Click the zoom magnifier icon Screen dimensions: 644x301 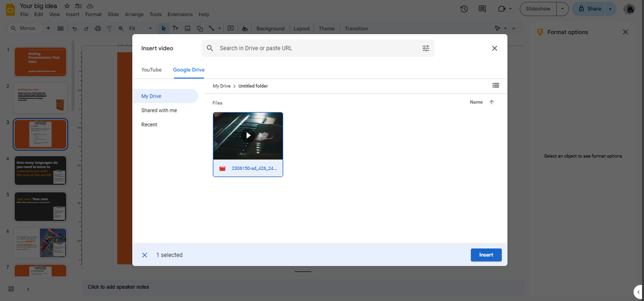[121, 29]
